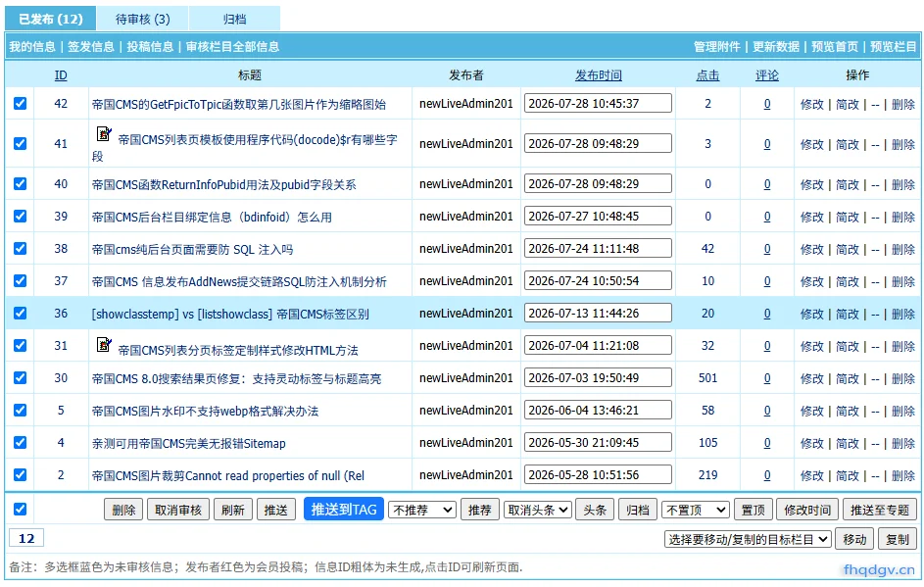Click the 头条 button
Image resolution: width=924 pixels, height=587 pixels.
pos(595,510)
